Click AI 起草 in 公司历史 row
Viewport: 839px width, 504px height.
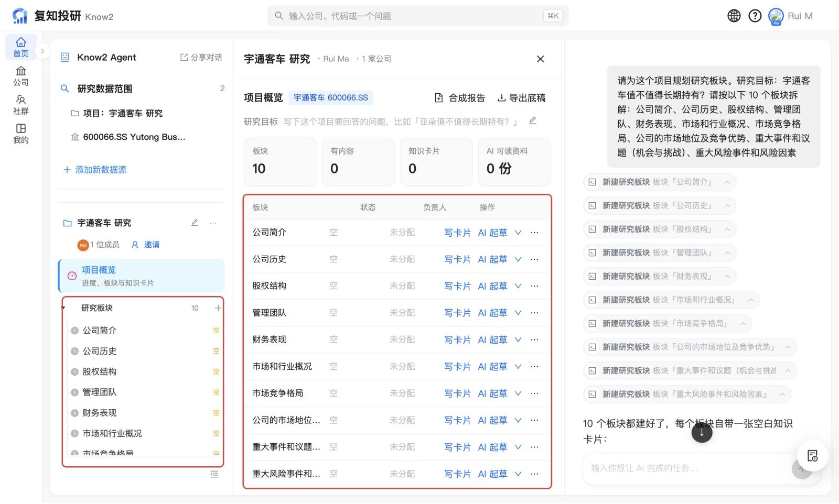tap(492, 259)
